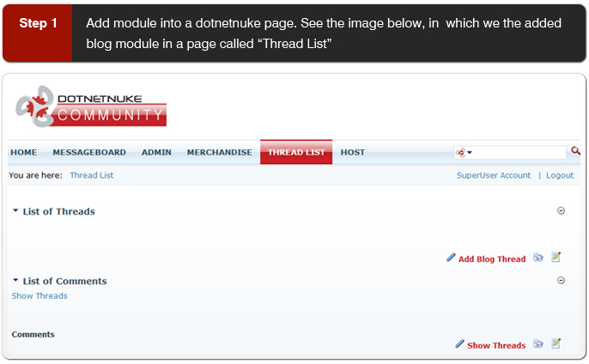Screen dimensions: 589x364
Task: Click the DotNetNuke Community logo
Action: [x=91, y=106]
